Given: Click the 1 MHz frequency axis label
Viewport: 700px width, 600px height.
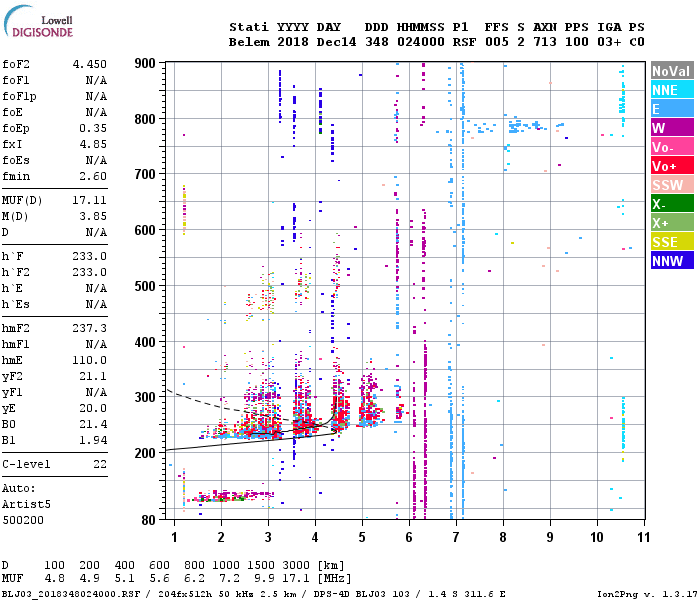Looking at the screenshot, I should pyautogui.click(x=174, y=537).
